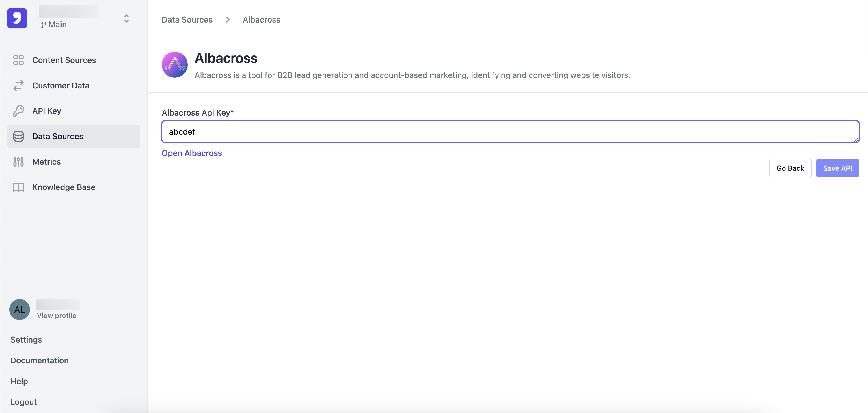Click the Metrics sliders icon

18,162
